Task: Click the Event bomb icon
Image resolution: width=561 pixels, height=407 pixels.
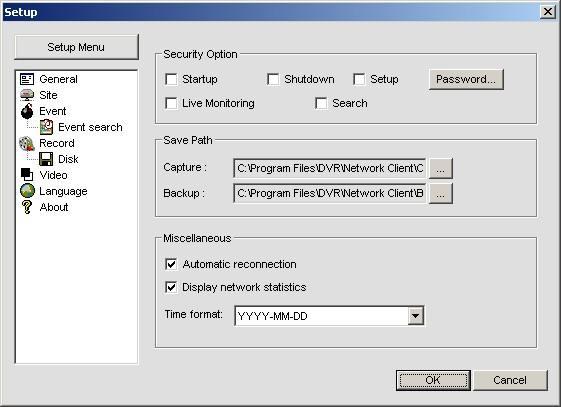Action: tap(27, 111)
